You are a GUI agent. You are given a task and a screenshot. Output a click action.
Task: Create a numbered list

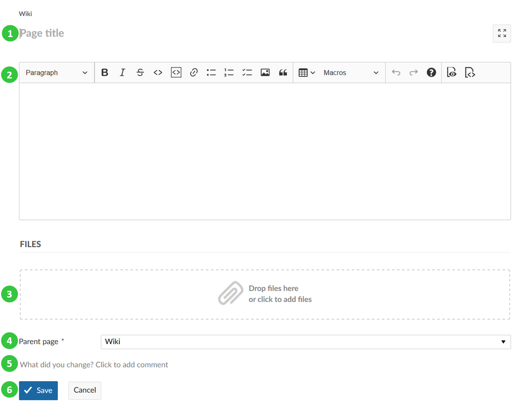(229, 72)
